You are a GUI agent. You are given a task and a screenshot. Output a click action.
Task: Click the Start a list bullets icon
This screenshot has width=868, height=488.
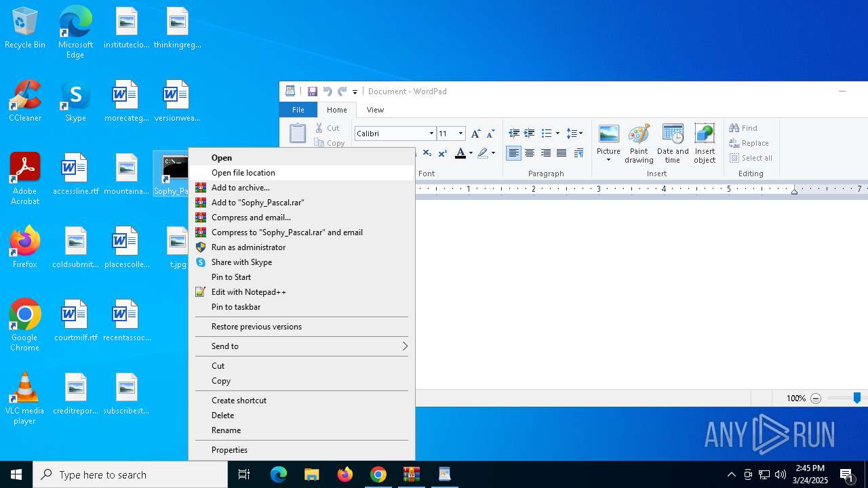pos(547,134)
